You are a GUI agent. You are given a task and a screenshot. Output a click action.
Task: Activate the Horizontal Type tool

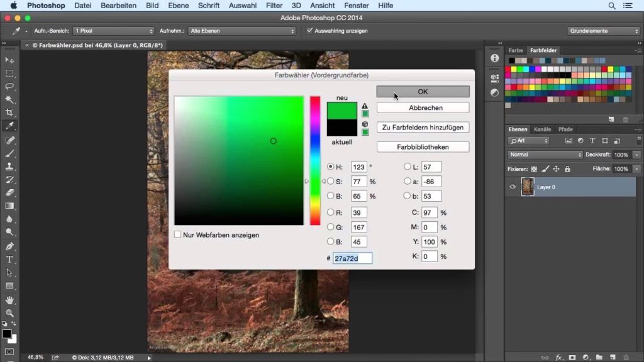click(x=9, y=259)
